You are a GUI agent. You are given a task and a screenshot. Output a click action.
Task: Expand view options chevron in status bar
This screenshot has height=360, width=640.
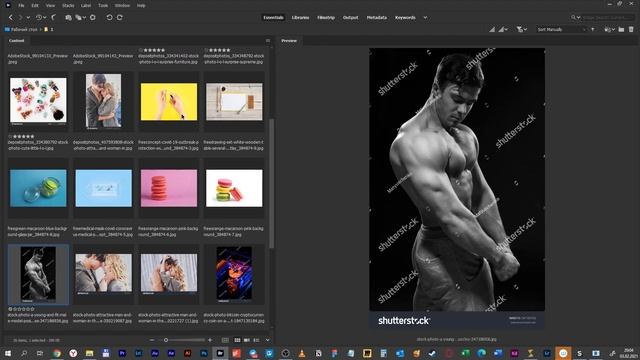click(x=267, y=340)
